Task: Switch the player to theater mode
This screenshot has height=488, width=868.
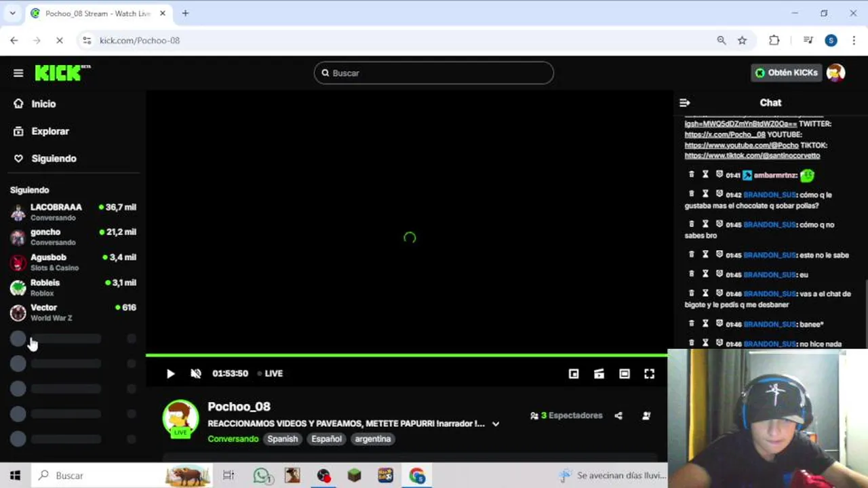Action: coord(625,373)
